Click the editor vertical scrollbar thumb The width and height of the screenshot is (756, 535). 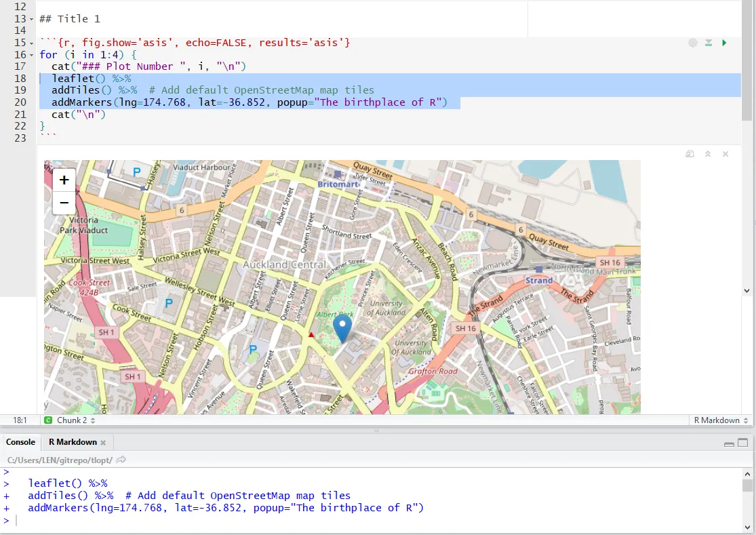click(747, 60)
